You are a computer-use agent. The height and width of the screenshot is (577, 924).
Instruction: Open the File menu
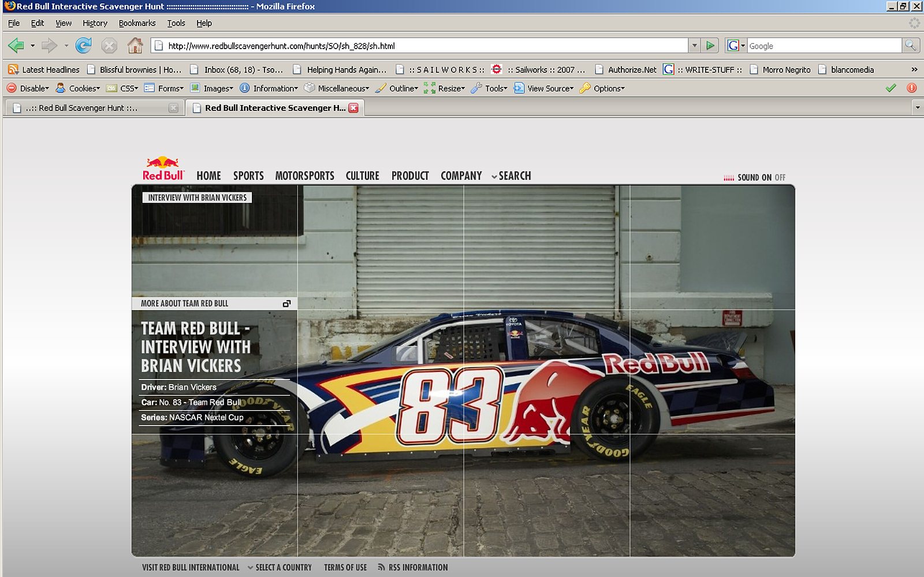coord(14,23)
